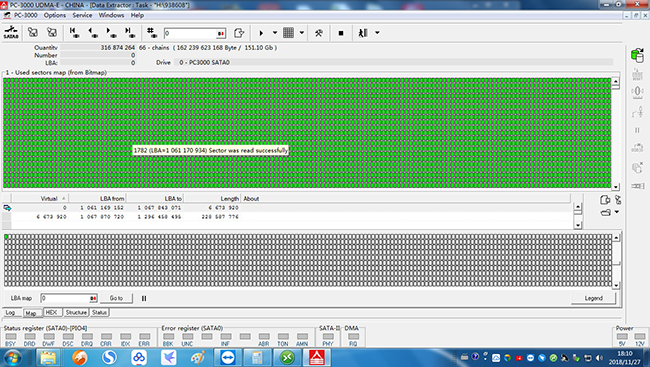The width and height of the screenshot is (650, 367).
Task: Expand the dropdown arrow beside the play button
Action: 274,33
